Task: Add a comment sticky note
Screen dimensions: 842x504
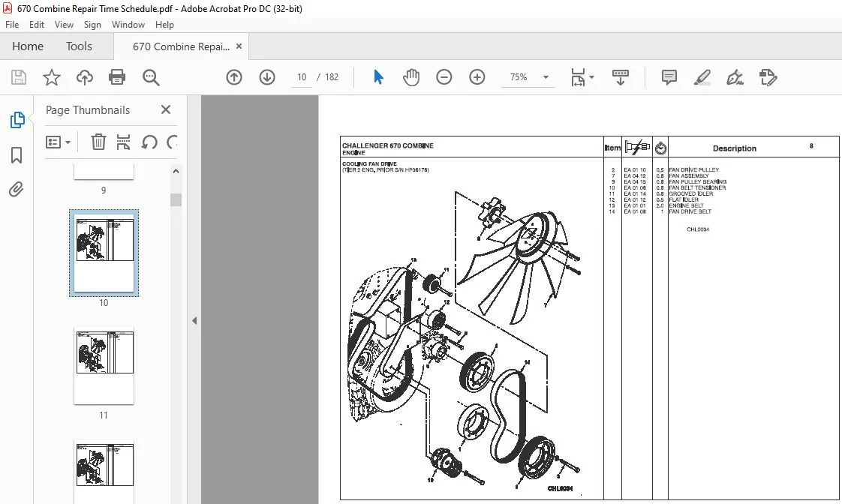Action: point(669,77)
